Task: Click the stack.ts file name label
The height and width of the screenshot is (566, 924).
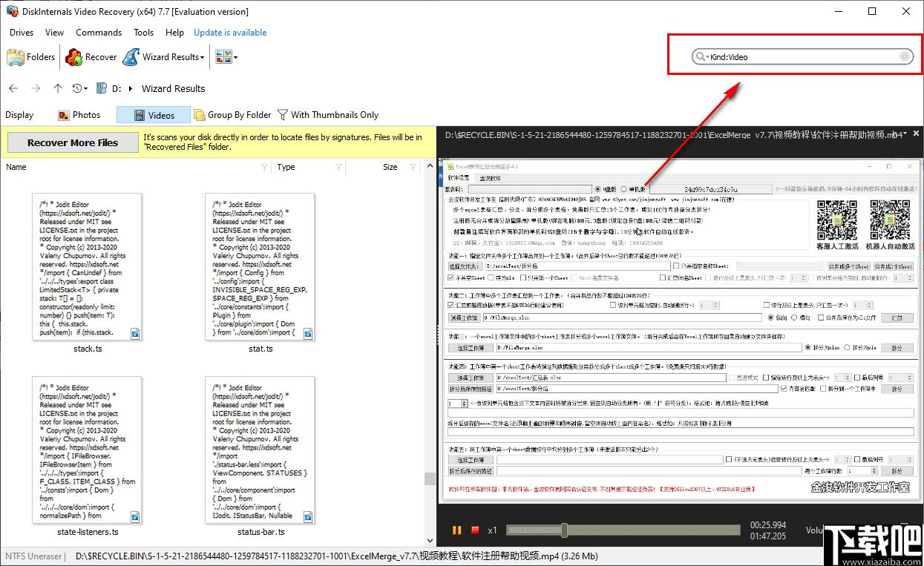Action: [88, 349]
